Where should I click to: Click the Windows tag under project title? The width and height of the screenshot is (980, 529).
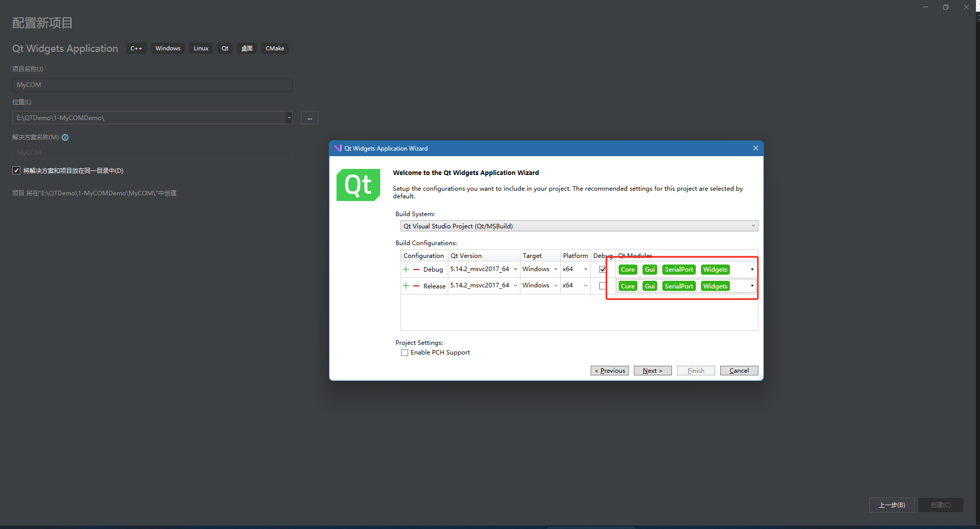coord(168,48)
